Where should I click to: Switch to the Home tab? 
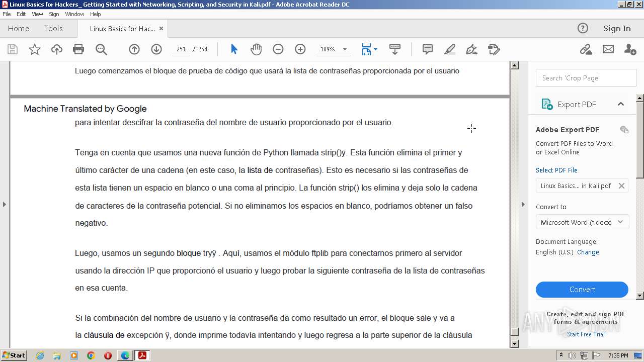pyautogui.click(x=19, y=29)
